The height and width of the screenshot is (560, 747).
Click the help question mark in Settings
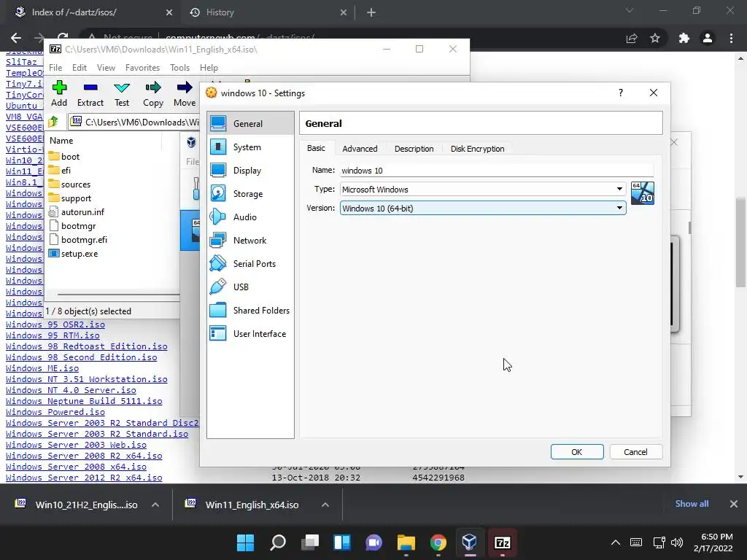coord(620,93)
